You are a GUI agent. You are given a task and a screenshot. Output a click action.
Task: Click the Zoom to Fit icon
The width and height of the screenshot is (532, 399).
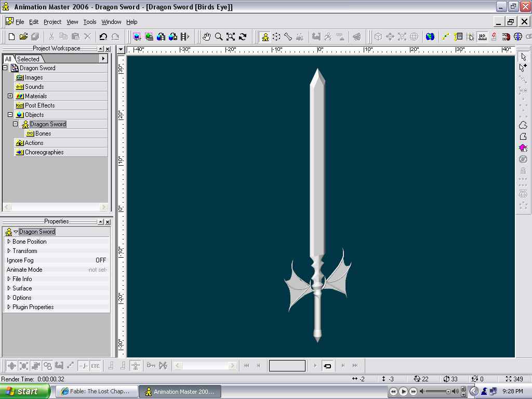[x=231, y=36]
